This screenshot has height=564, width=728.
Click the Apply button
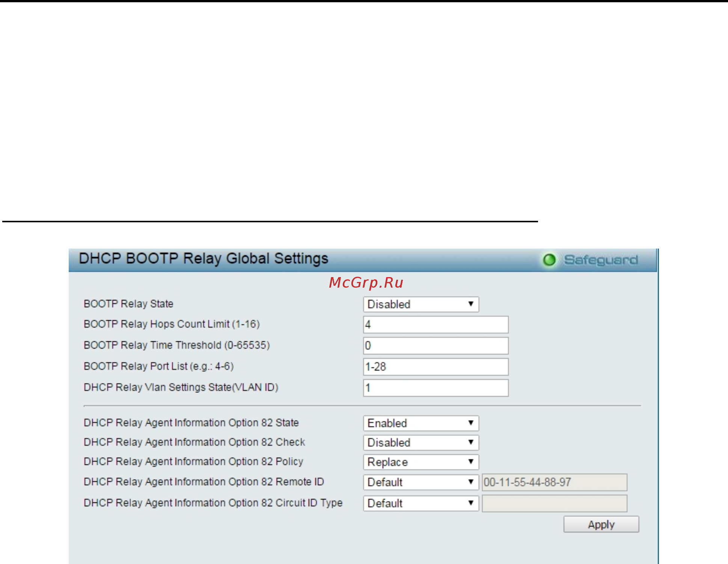[x=601, y=525]
